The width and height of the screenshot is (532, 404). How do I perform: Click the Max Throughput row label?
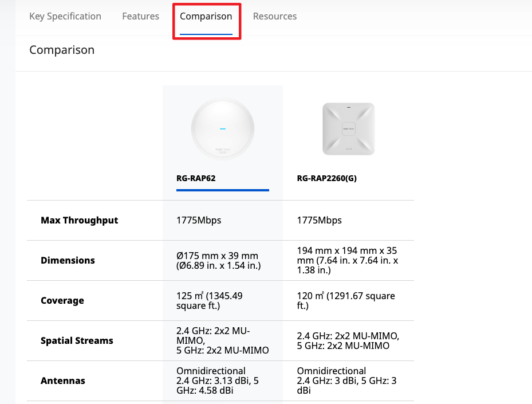tap(79, 221)
